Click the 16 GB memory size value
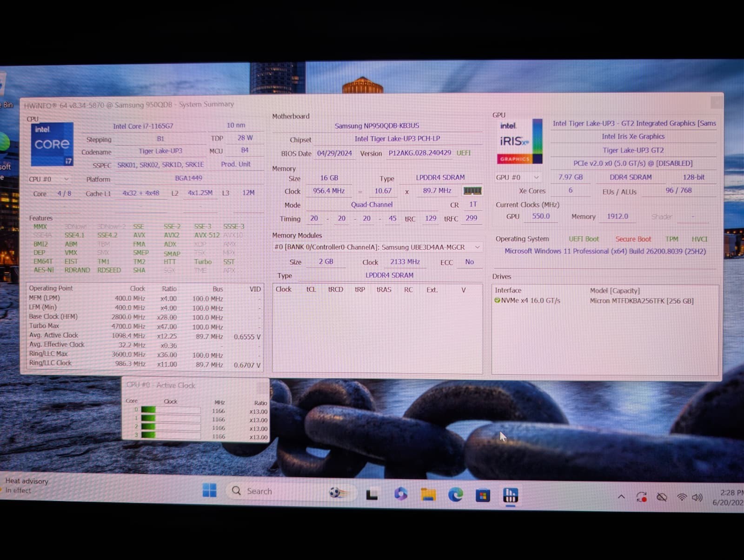Screen dimensions: 744x560 pyautogui.click(x=329, y=178)
